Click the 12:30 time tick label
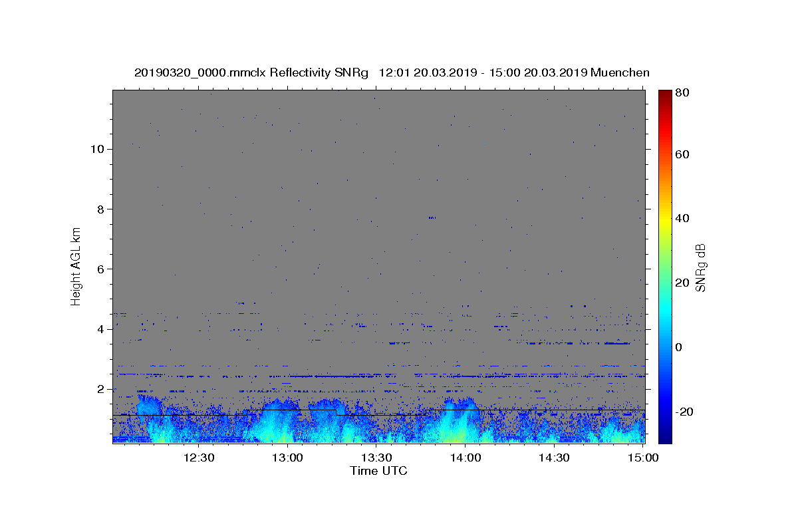798x532 pixels. pyautogui.click(x=198, y=458)
